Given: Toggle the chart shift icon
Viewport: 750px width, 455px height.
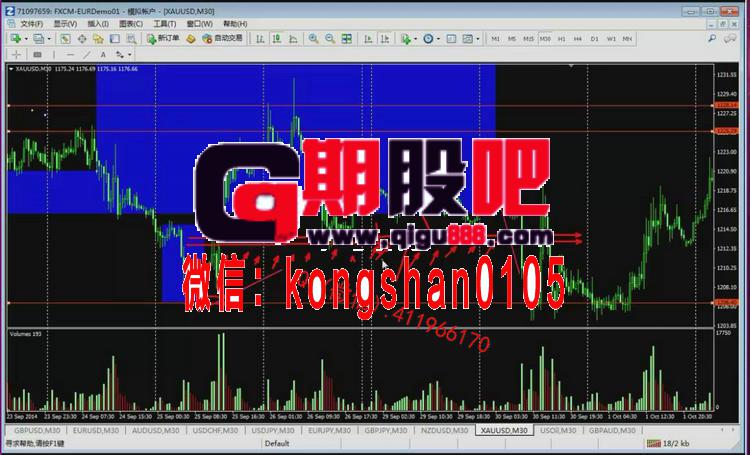Looking at the screenshot, I should tap(385, 39).
